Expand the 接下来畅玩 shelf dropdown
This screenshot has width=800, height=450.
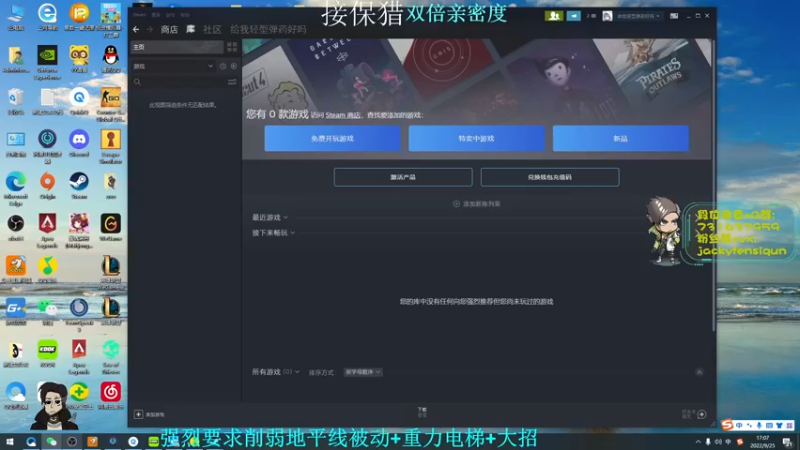click(273, 233)
